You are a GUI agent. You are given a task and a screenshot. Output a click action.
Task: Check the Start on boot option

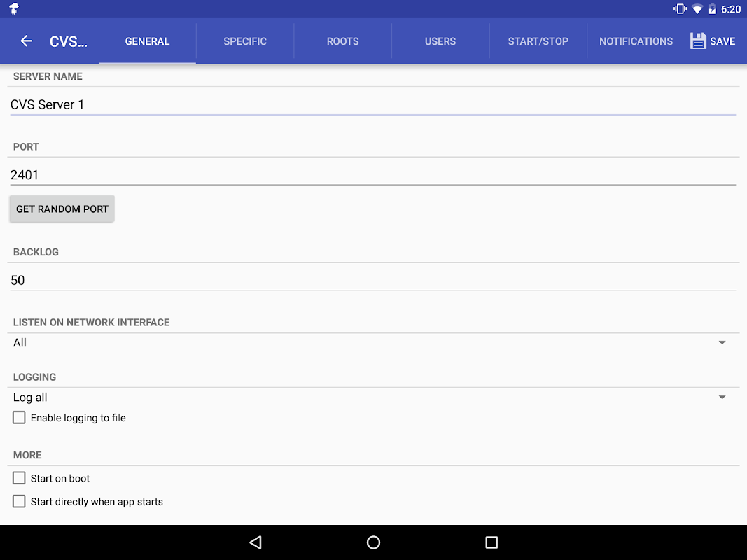(19, 478)
